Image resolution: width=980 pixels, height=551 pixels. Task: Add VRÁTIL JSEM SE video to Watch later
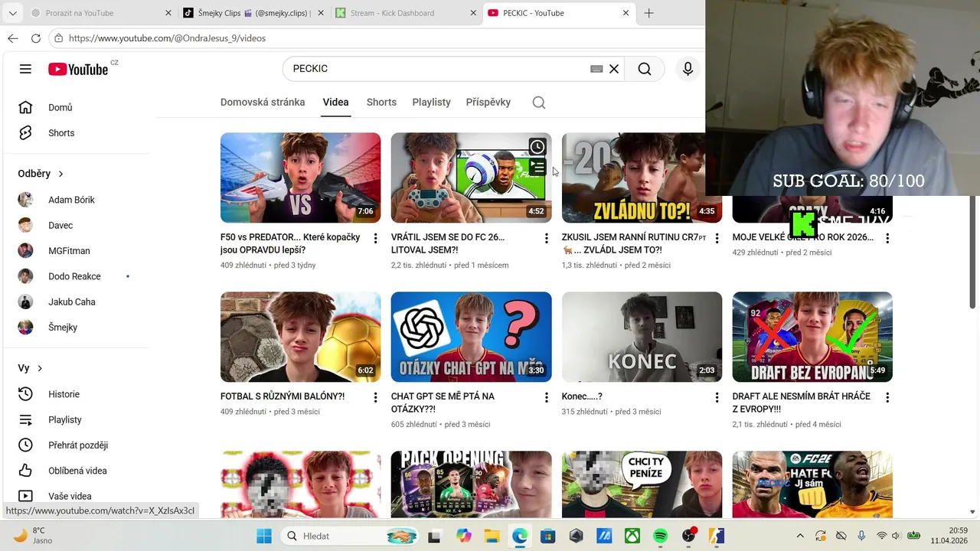[x=537, y=147]
